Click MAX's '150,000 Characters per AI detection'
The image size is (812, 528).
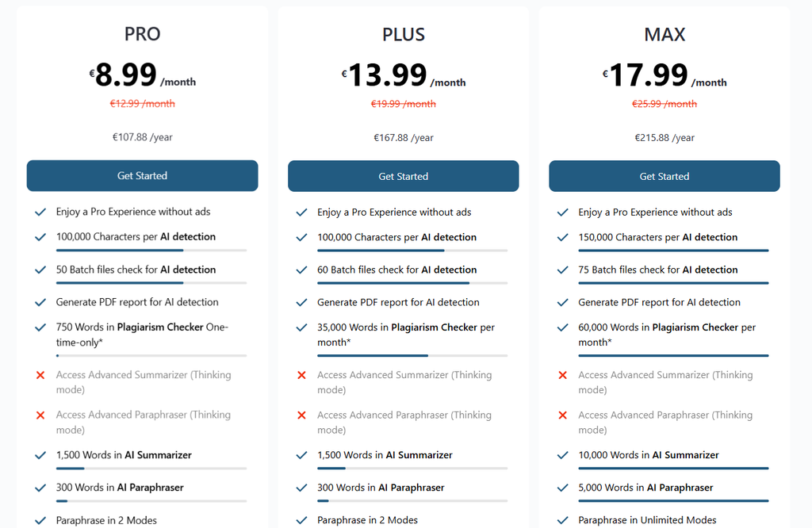pos(657,237)
